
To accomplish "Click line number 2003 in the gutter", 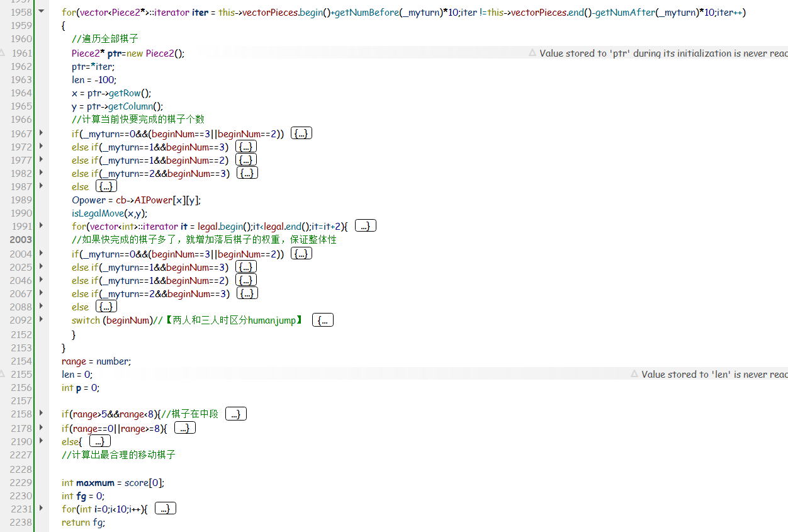I will [x=21, y=240].
